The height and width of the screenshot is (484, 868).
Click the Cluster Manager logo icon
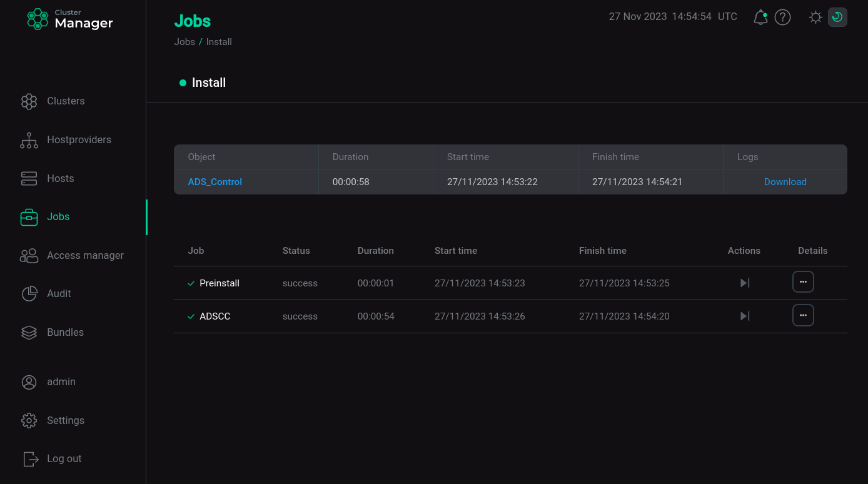(38, 19)
